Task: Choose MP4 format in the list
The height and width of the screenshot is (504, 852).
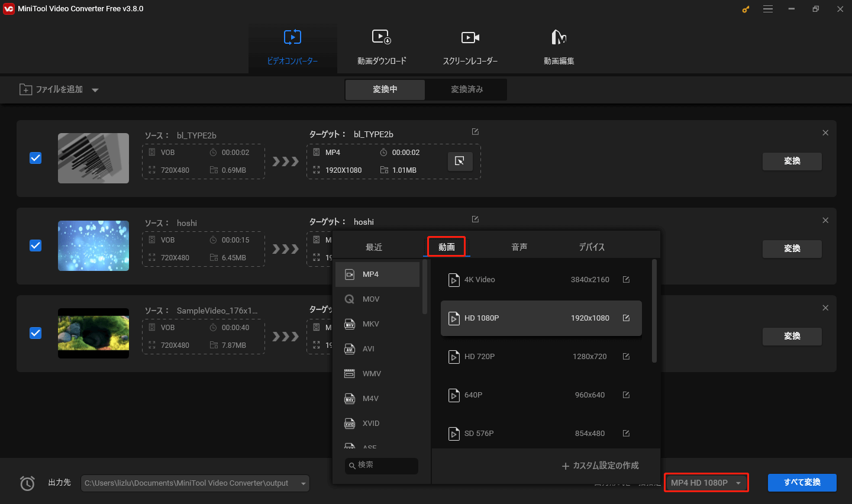Action: coord(377,274)
